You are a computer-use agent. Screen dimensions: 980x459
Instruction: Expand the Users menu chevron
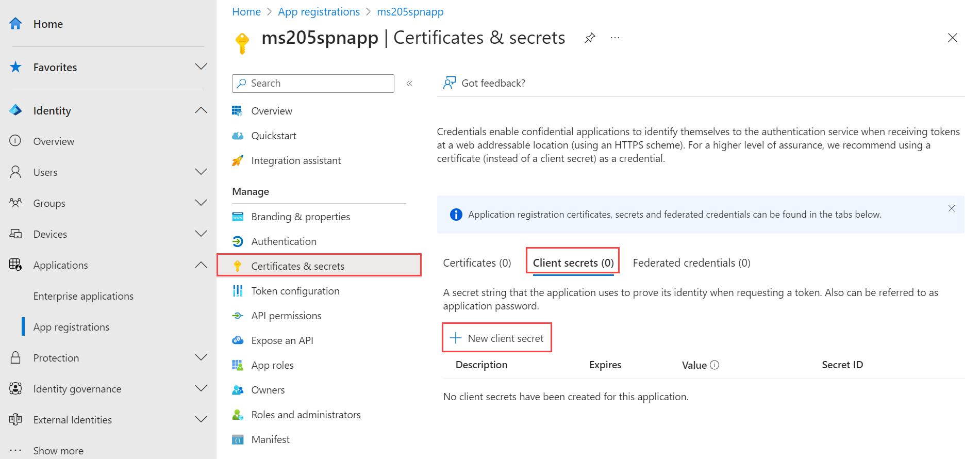pyautogui.click(x=201, y=172)
